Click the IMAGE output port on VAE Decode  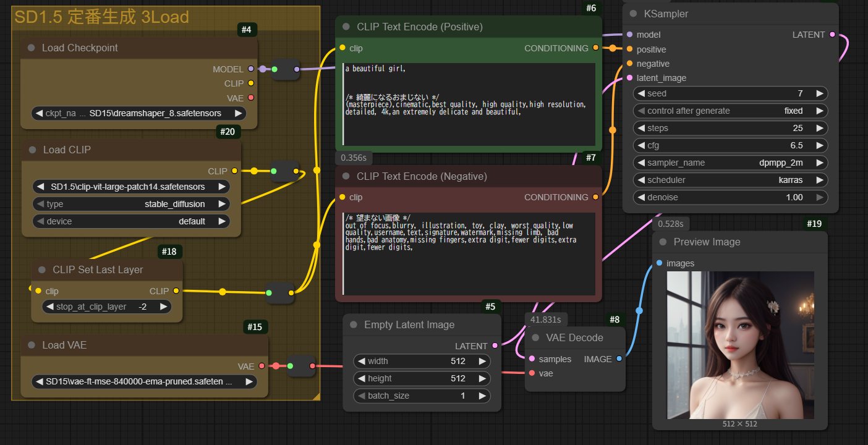619,359
